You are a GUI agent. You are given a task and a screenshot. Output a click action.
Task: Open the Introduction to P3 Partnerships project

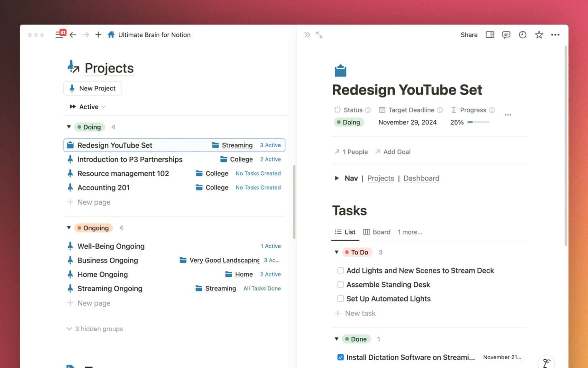point(130,159)
